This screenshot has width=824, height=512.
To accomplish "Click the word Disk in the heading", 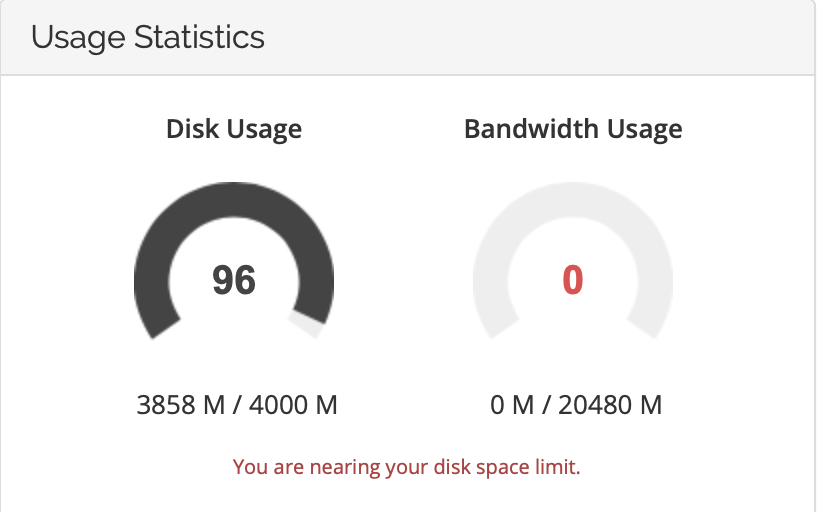I will [x=192, y=129].
